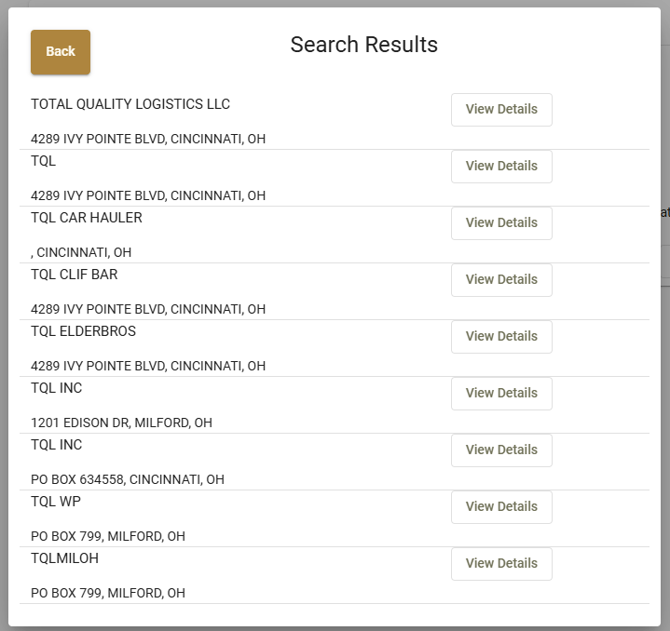Click PO BOX 799 address under TQLMILOH

(108, 593)
